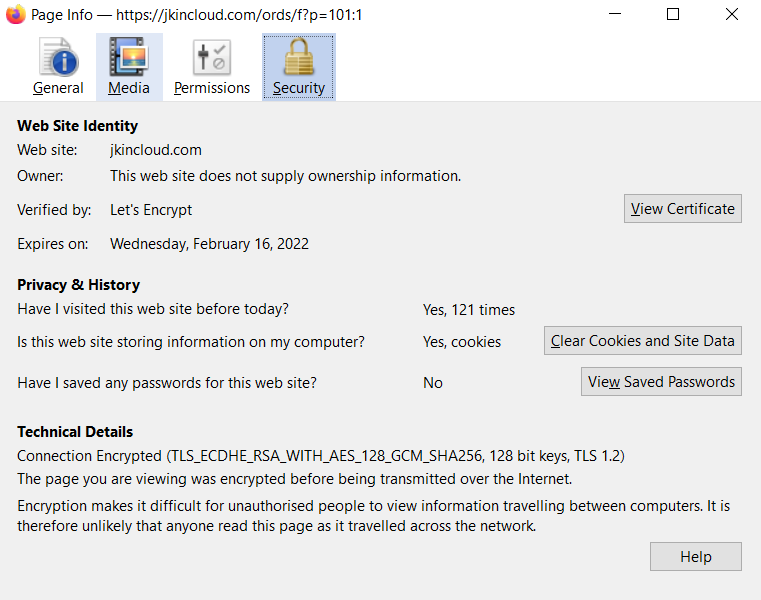Image resolution: width=761 pixels, height=600 pixels.
Task: Open the General tab with info icon
Action: click(58, 67)
